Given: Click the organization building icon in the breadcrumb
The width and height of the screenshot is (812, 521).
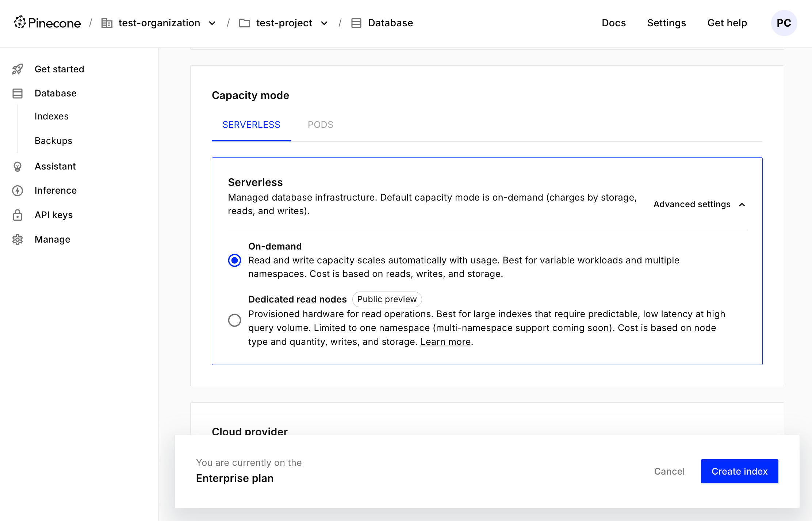Looking at the screenshot, I should click(107, 23).
